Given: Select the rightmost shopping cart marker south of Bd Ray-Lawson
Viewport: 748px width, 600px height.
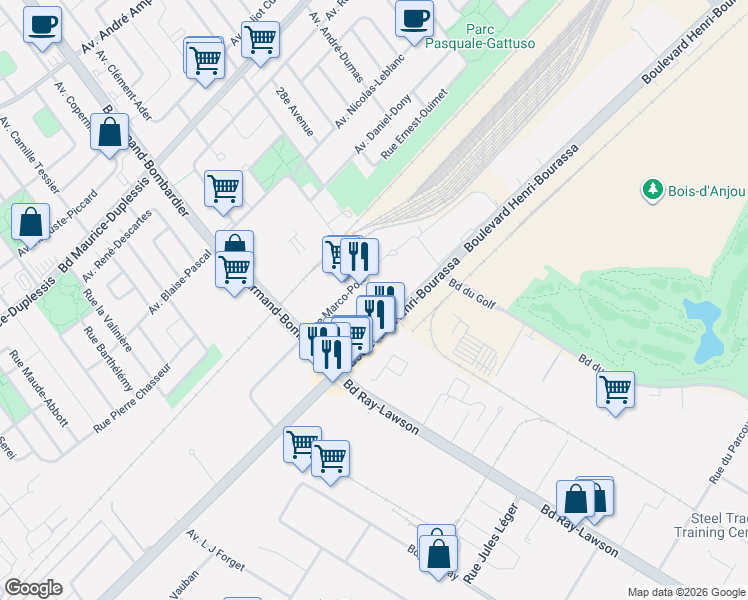Looking at the screenshot, I should [x=331, y=460].
